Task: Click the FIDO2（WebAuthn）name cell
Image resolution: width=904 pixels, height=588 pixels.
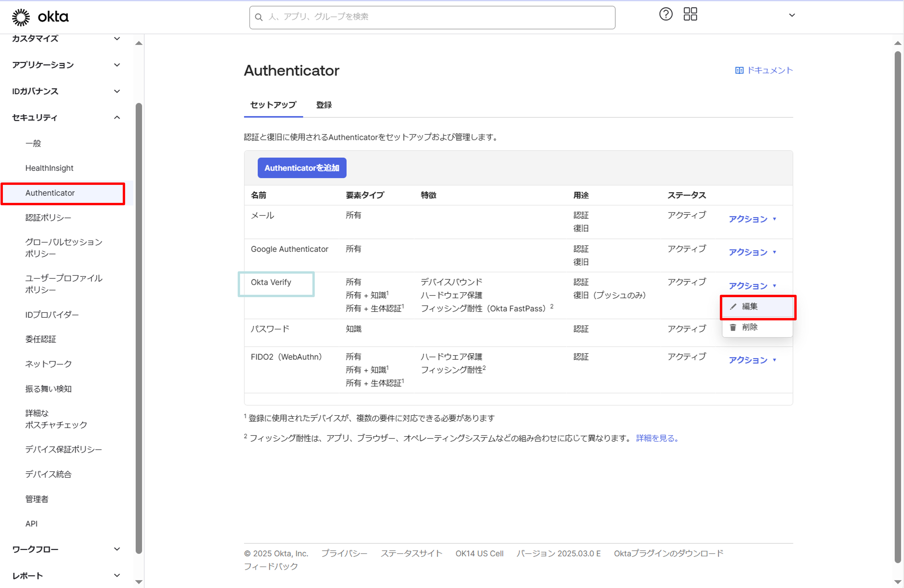Action: tap(286, 357)
